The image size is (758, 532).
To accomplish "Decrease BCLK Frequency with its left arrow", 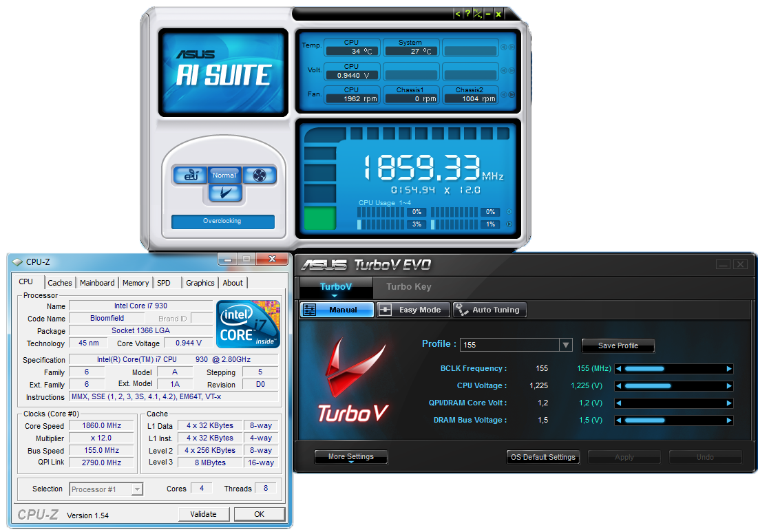I will tap(618, 369).
